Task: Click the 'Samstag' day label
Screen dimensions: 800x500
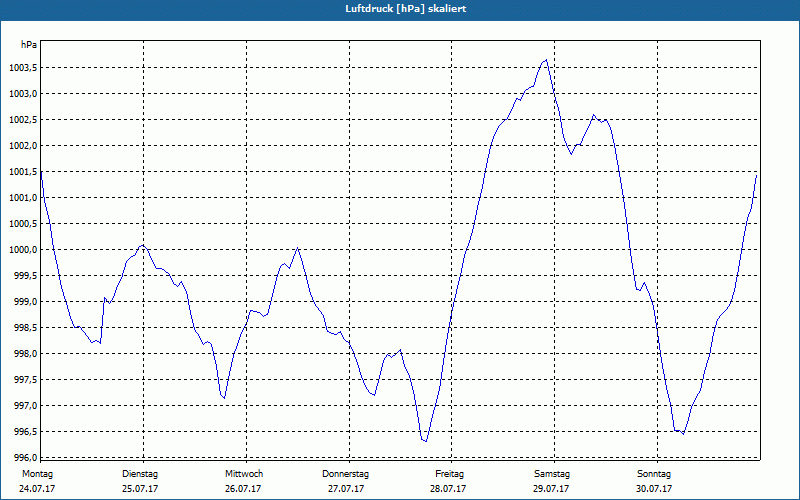Action: [552, 474]
